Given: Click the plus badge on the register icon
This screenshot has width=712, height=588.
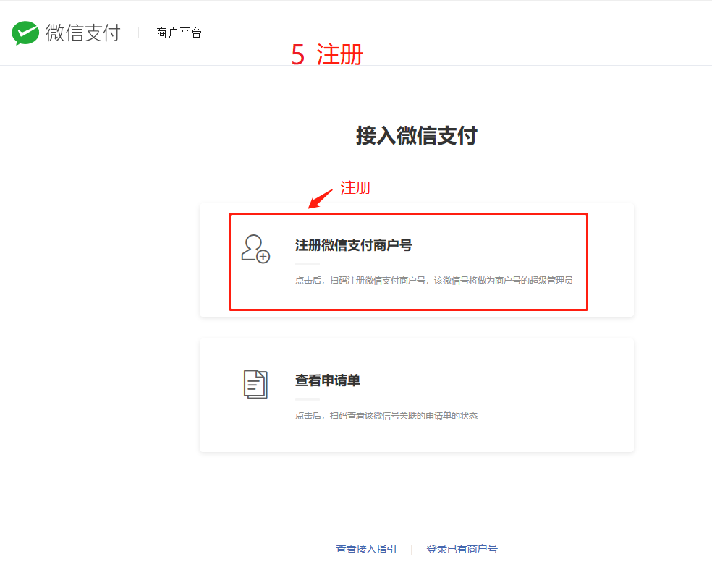Looking at the screenshot, I should pyautogui.click(x=263, y=256).
